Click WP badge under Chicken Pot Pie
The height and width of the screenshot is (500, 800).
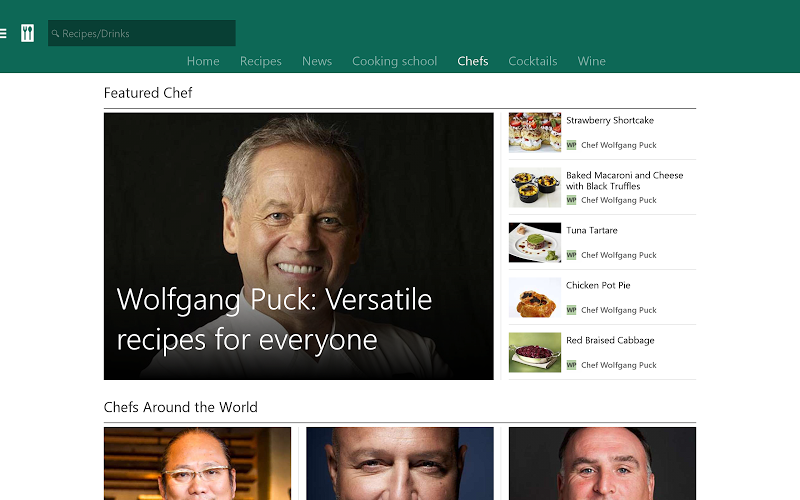tap(572, 310)
